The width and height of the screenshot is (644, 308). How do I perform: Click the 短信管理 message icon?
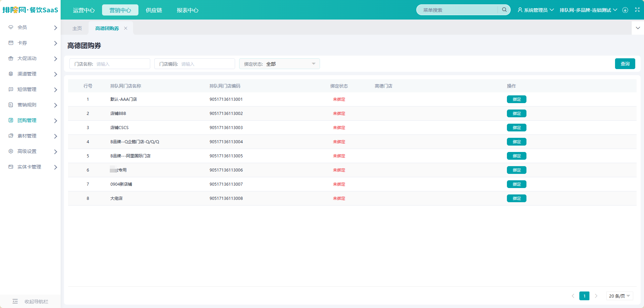11,89
